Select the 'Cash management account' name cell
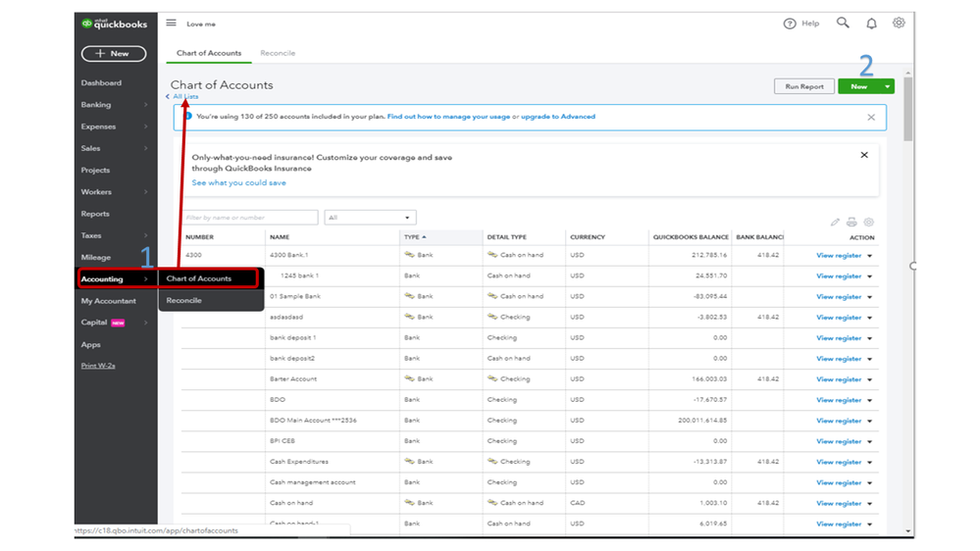Image resolution: width=980 pixels, height=551 pixels. [313, 482]
